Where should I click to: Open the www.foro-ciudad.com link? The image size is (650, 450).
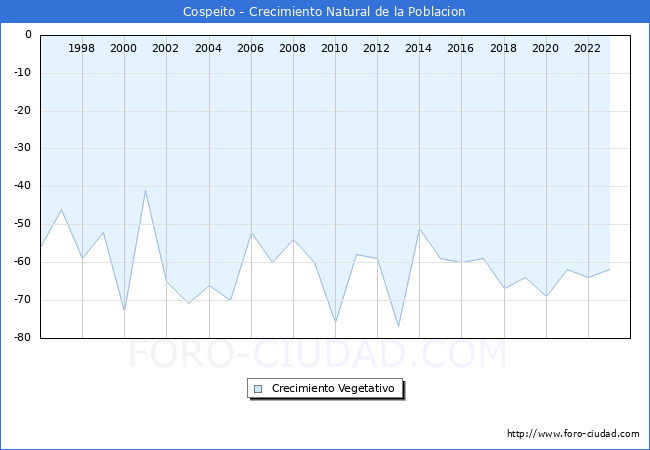(573, 434)
